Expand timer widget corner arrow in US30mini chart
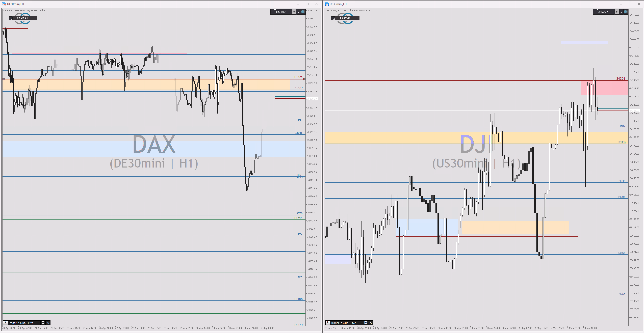 (x=334, y=19)
